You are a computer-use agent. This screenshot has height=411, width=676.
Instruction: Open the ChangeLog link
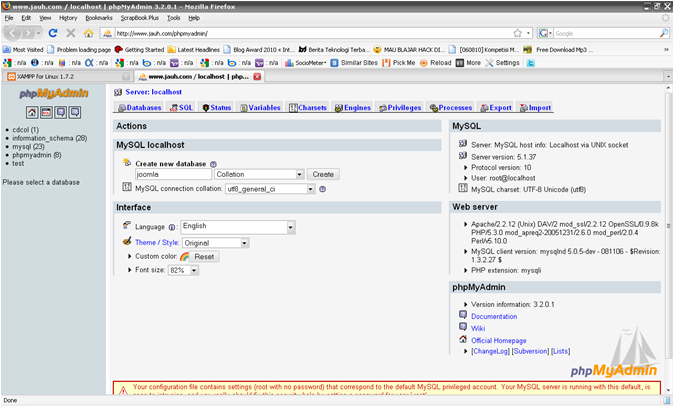[x=490, y=351]
